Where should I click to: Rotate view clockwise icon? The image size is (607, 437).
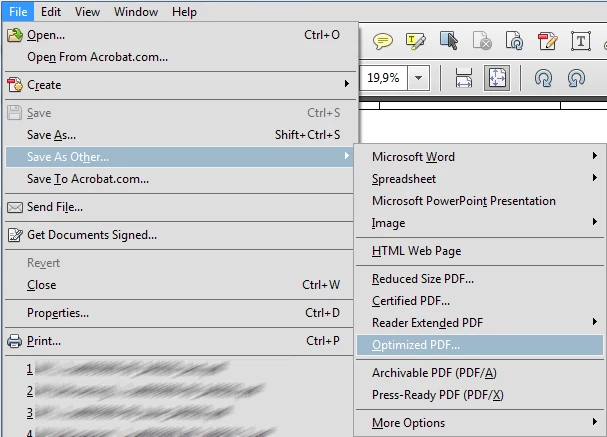(x=543, y=78)
